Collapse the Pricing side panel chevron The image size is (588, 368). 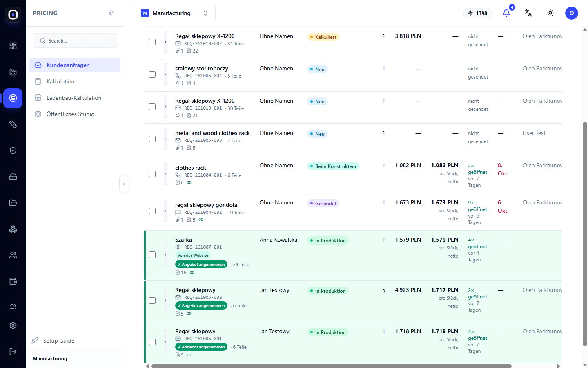[124, 184]
